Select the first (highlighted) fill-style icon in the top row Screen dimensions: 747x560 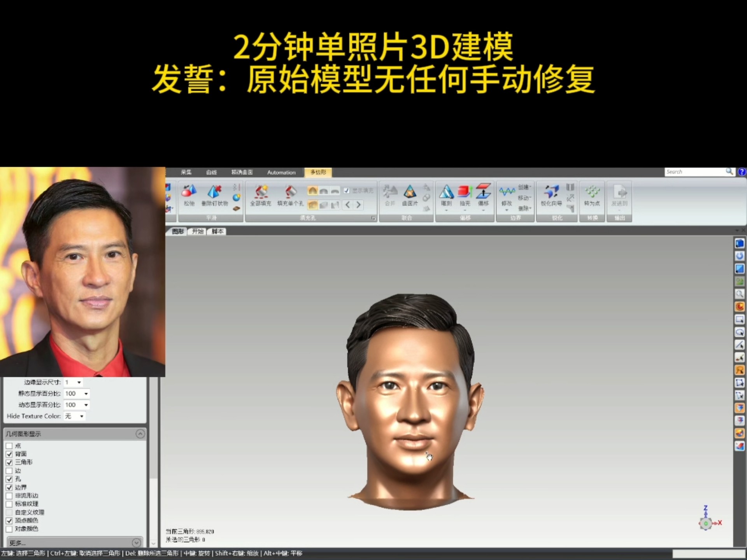click(x=312, y=191)
